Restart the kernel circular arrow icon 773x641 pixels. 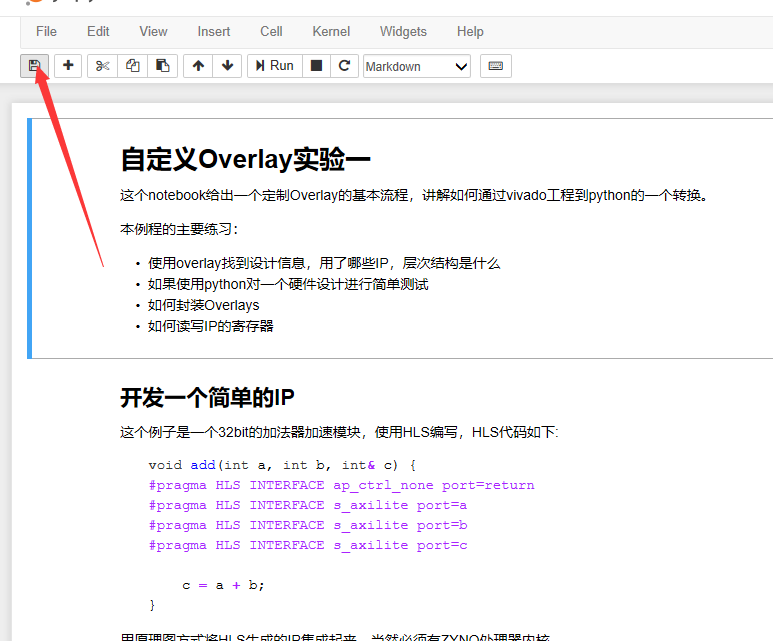(344, 66)
